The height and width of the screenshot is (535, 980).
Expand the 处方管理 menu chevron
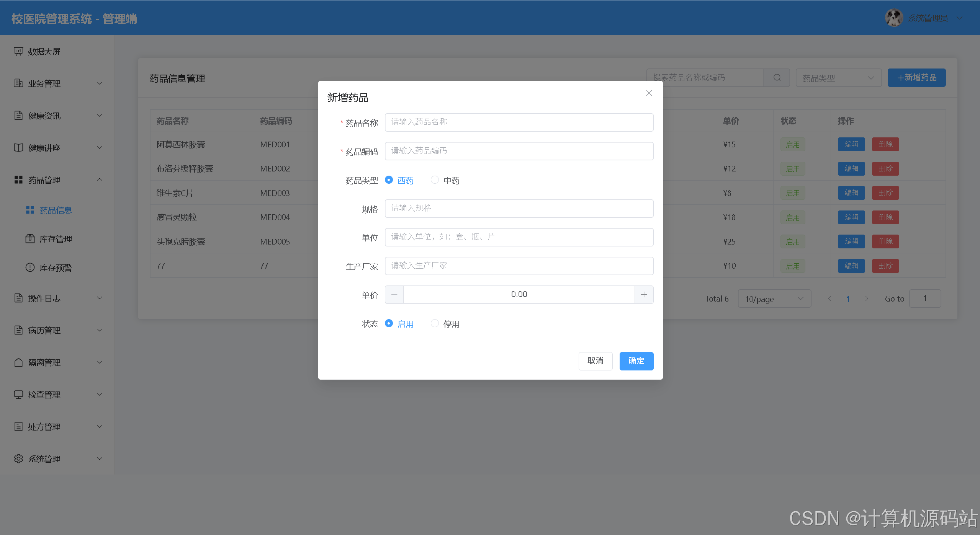point(100,426)
